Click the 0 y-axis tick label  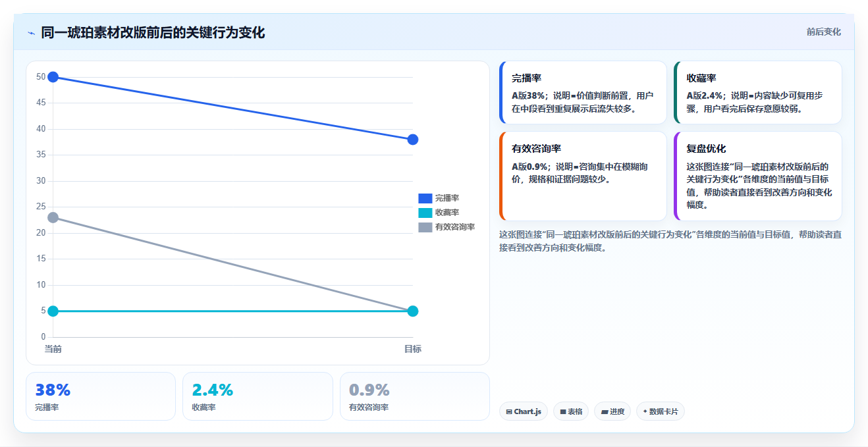43,337
